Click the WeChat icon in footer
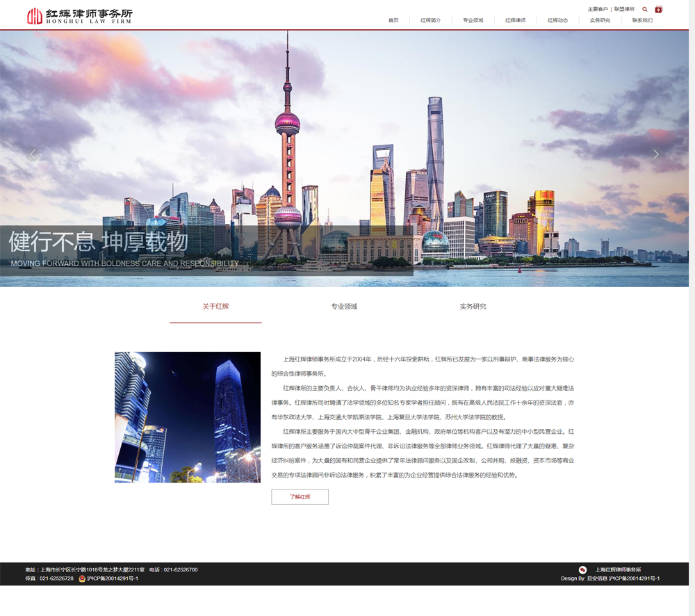The height and width of the screenshot is (616, 695). coord(582,569)
